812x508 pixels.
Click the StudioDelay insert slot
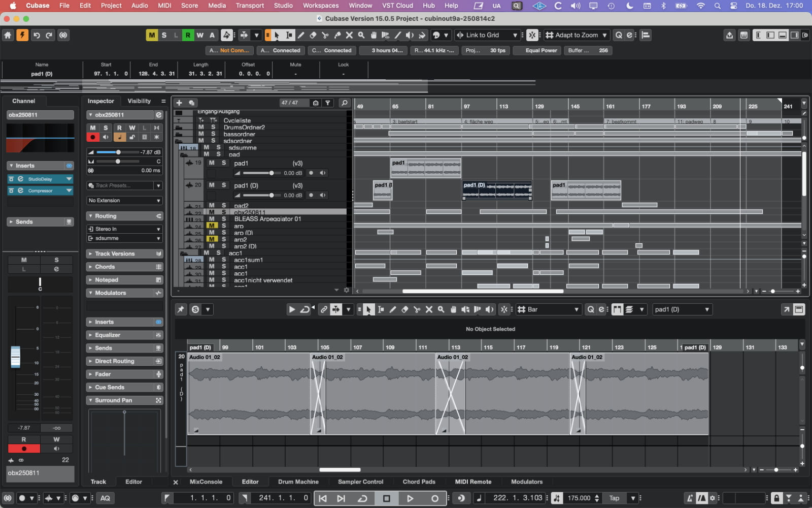(x=40, y=179)
